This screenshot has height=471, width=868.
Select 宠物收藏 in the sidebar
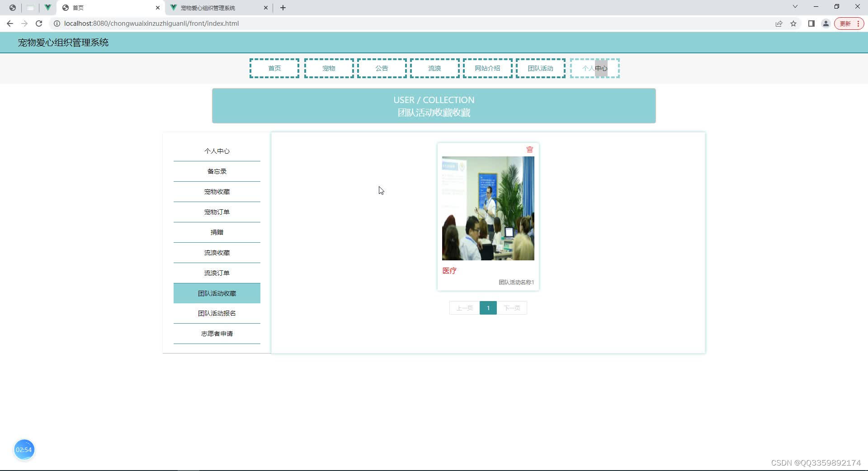coord(217,192)
